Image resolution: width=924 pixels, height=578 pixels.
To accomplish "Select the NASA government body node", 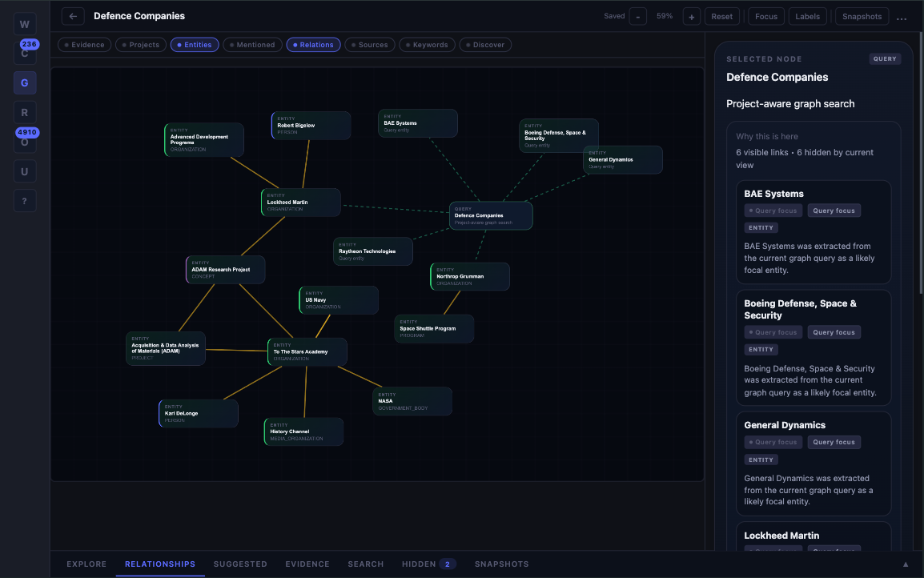I will click(412, 401).
